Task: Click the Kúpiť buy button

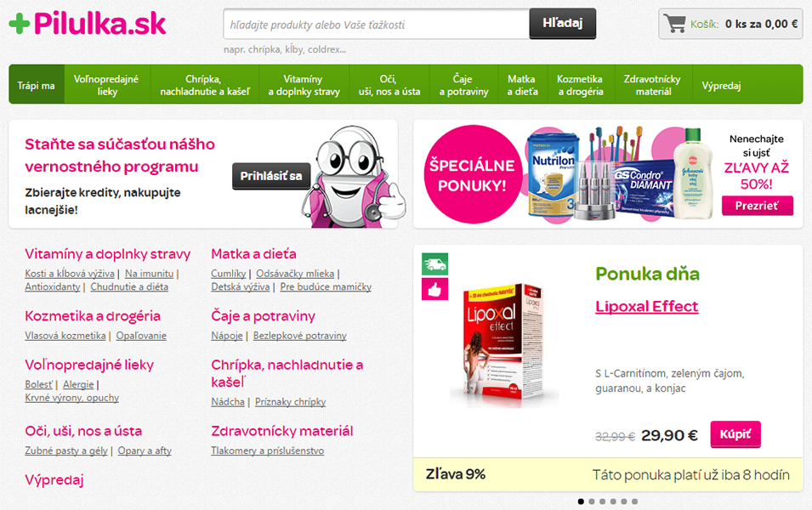Action: pos(735,433)
